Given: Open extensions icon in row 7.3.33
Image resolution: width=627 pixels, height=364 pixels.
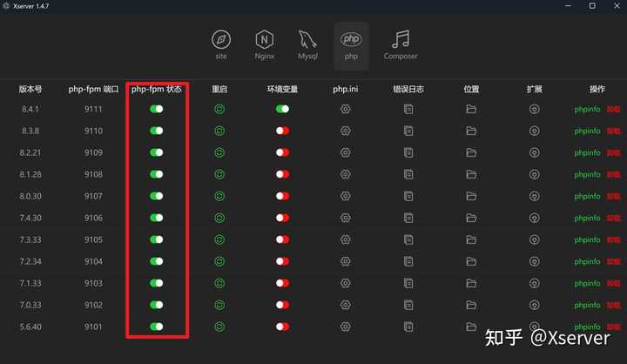Looking at the screenshot, I should tap(534, 239).
